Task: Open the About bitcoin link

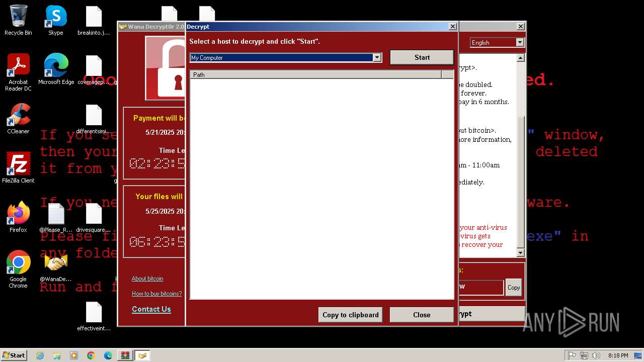Action: [x=147, y=279]
